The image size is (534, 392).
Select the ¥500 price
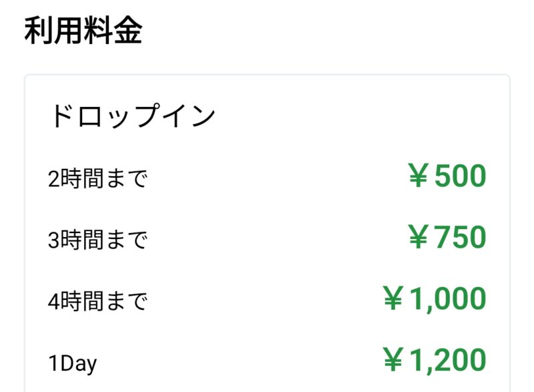click(x=447, y=177)
